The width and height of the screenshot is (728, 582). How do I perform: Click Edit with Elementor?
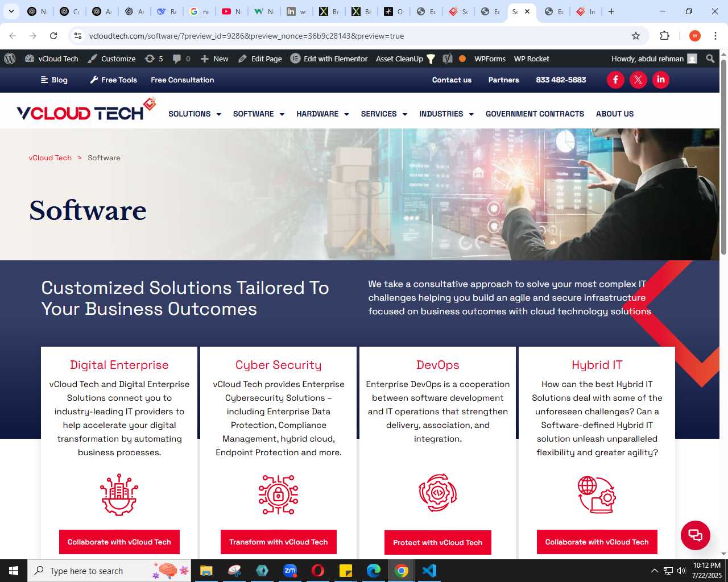[329, 59]
